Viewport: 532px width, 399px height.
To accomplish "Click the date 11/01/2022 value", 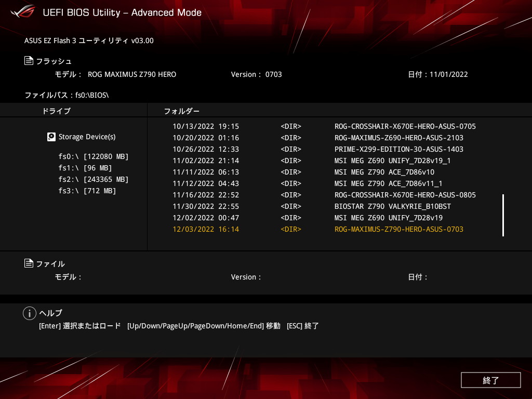I will tap(448, 74).
